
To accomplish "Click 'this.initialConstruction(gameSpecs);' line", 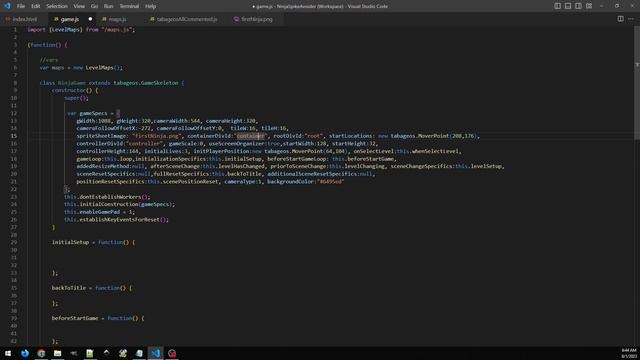I will point(120,204).
